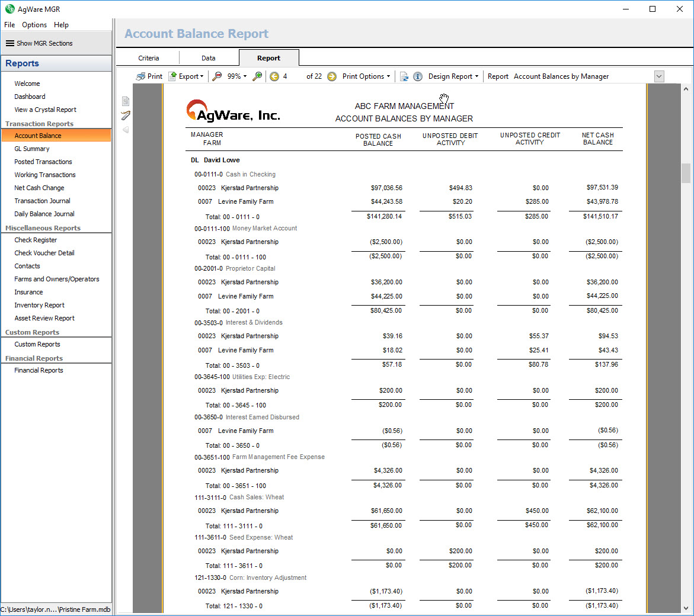Click the zoom in magnifier icon
This screenshot has height=616, width=694.
pyautogui.click(x=257, y=76)
